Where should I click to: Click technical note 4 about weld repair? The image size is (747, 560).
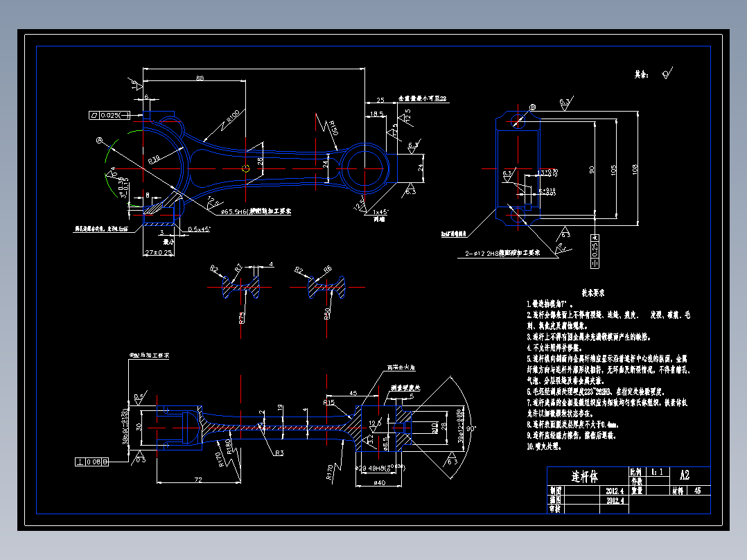coord(554,348)
